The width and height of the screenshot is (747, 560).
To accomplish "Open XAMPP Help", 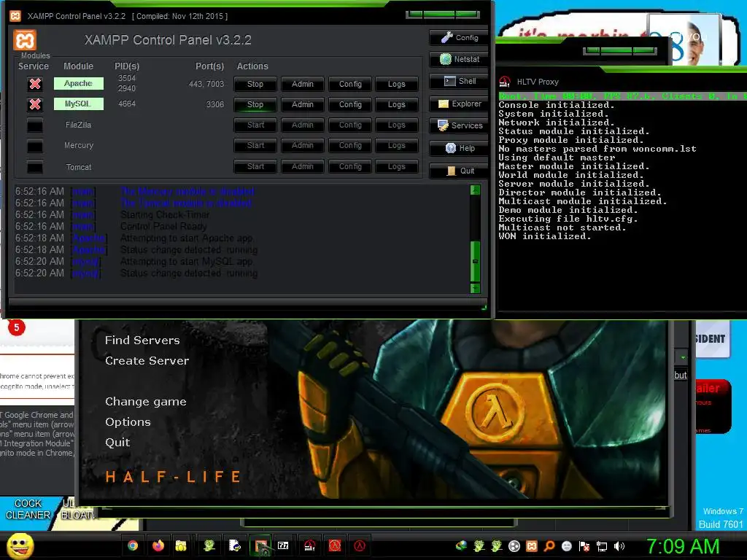I will click(458, 148).
